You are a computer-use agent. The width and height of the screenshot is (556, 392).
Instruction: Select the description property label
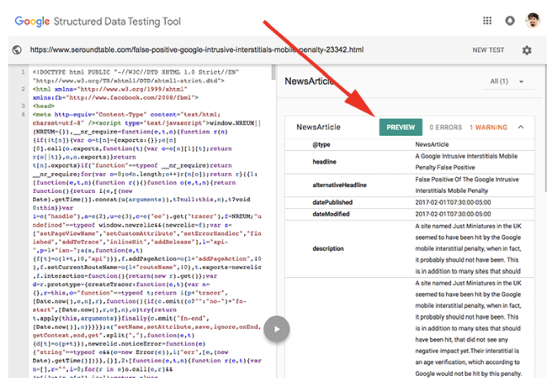(328, 249)
